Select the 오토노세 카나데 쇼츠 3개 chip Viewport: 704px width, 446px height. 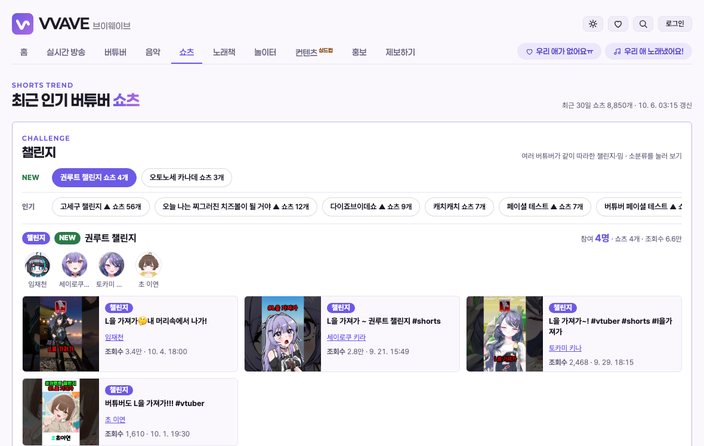pos(186,177)
